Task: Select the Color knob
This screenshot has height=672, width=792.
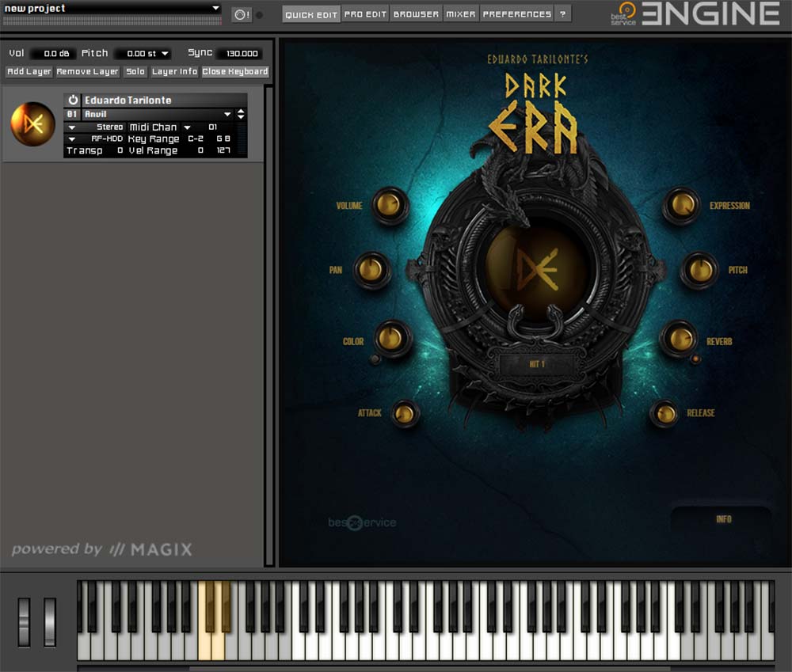Action: click(390, 337)
